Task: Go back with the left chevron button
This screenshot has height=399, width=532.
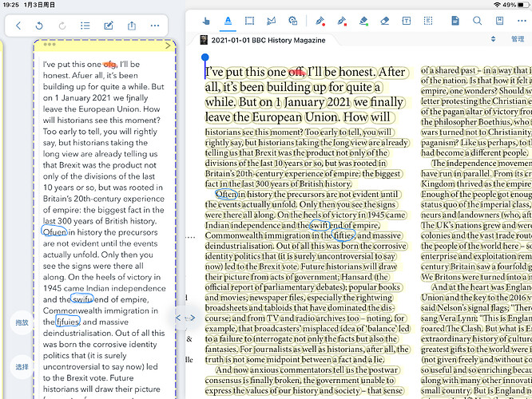Action: (x=18, y=26)
